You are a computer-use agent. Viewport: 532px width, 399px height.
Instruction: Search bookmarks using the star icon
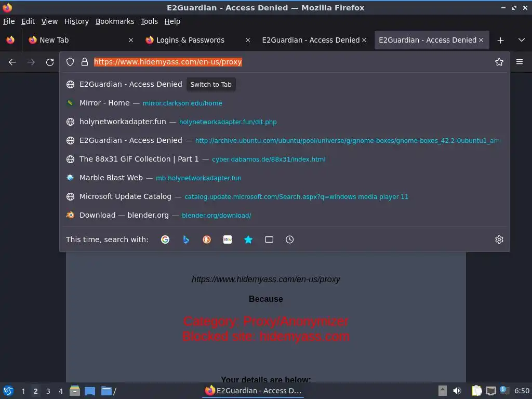pos(248,240)
